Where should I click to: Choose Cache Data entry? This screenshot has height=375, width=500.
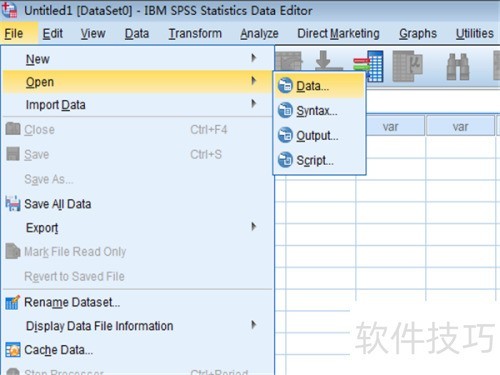(x=137, y=350)
